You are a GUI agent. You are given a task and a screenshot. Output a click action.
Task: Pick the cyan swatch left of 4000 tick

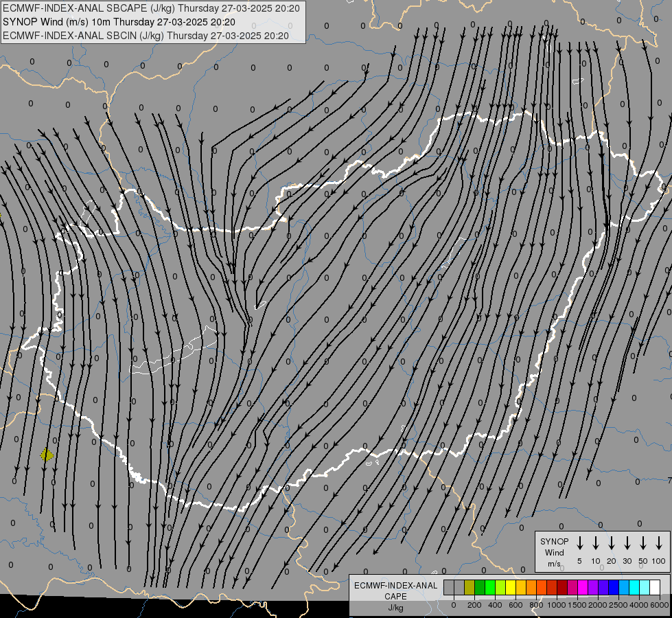[x=635, y=587]
